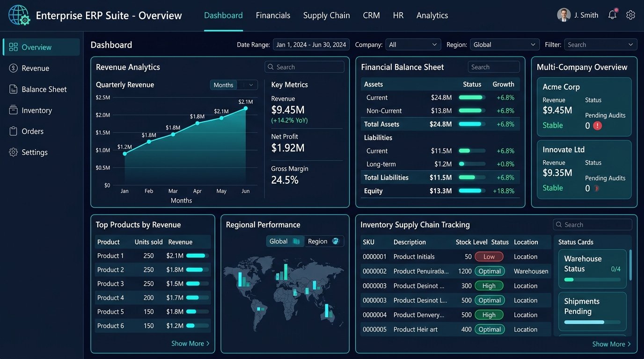Open the Financials tab
The height and width of the screenshot is (359, 644).
tap(273, 15)
